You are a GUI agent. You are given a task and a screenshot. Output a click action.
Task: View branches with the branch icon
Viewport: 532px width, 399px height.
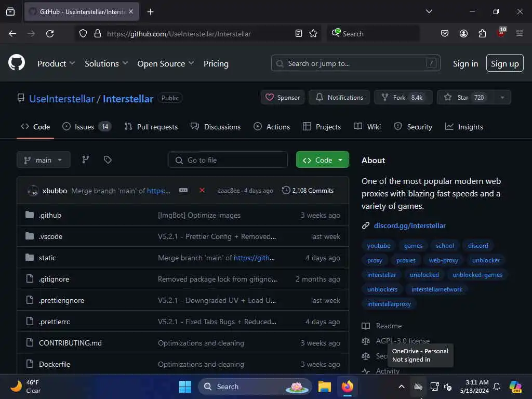[86, 159]
